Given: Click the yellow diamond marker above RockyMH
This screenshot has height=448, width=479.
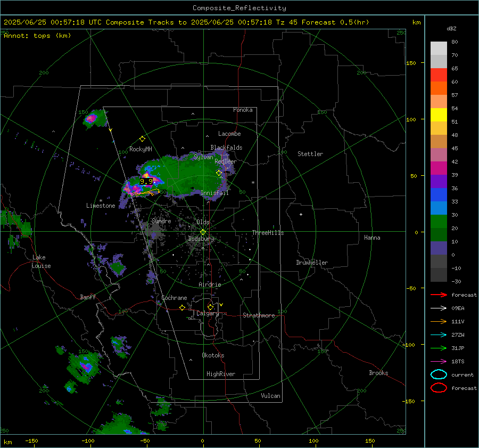Looking at the screenshot, I should (x=142, y=139).
